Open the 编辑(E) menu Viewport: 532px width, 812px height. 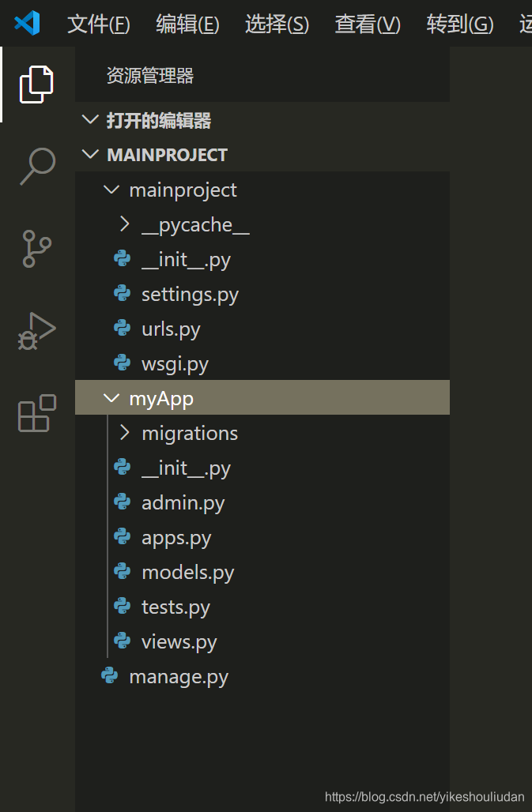point(187,24)
